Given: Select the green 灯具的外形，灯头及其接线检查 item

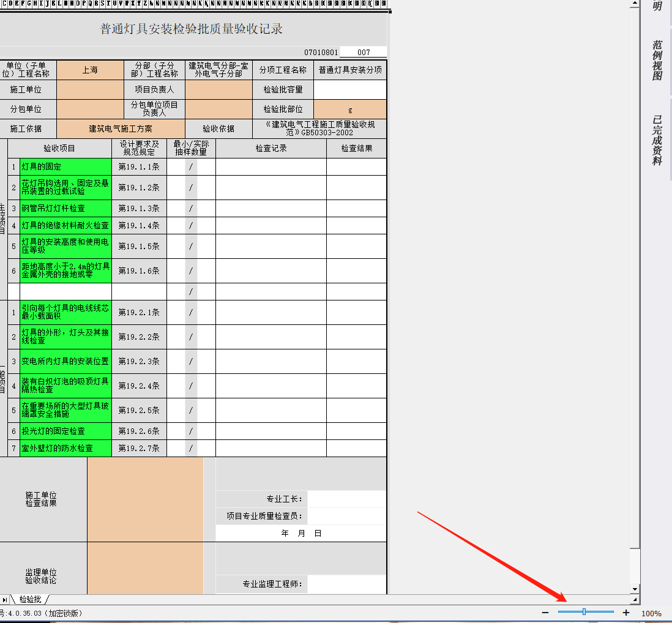Looking at the screenshot, I should coord(65,337).
